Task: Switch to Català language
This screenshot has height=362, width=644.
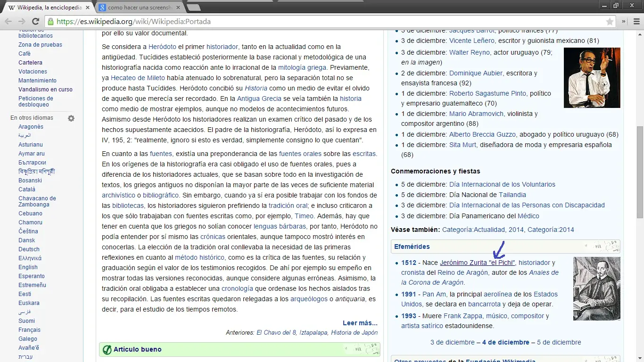Action: 27,189
